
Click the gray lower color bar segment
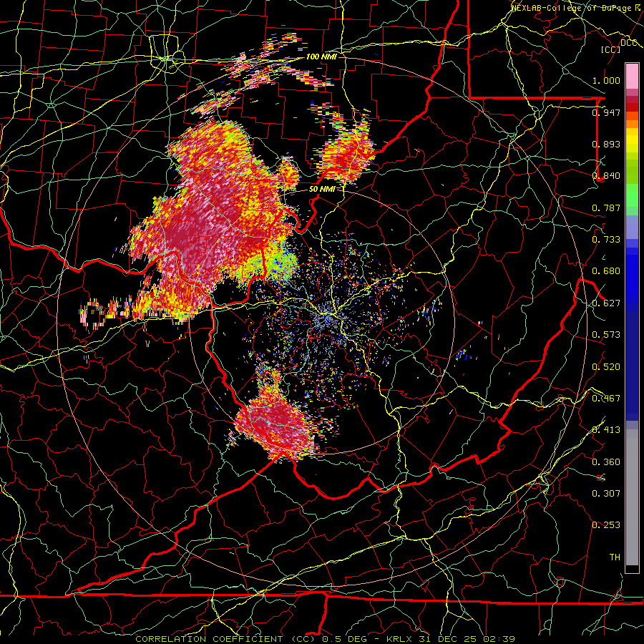pyautogui.click(x=632, y=497)
